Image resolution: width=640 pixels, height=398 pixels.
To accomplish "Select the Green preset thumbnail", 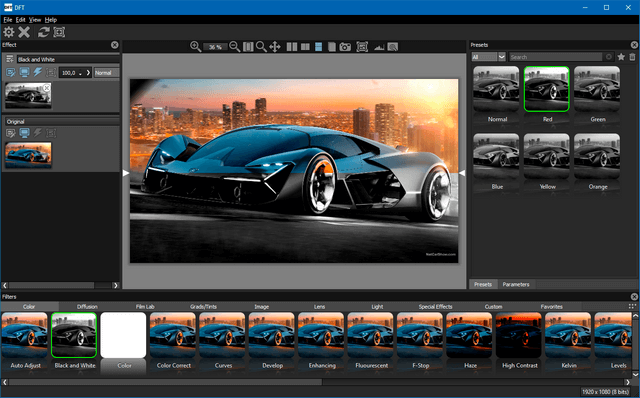I will pyautogui.click(x=597, y=89).
